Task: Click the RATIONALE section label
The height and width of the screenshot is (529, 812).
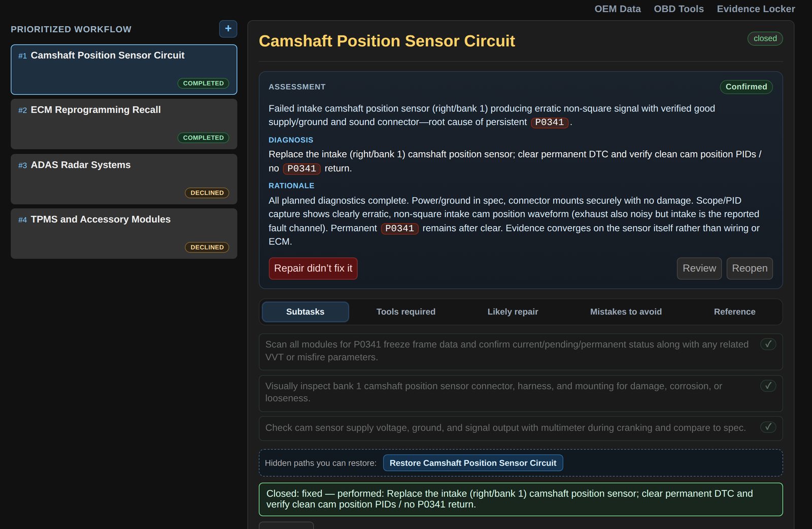Action: (x=291, y=186)
